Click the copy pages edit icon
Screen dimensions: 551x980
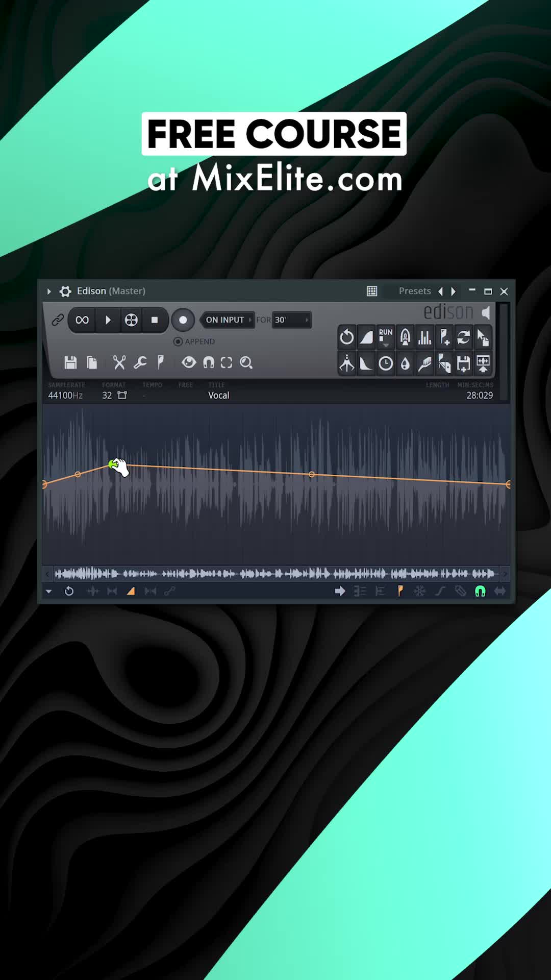[x=92, y=362]
